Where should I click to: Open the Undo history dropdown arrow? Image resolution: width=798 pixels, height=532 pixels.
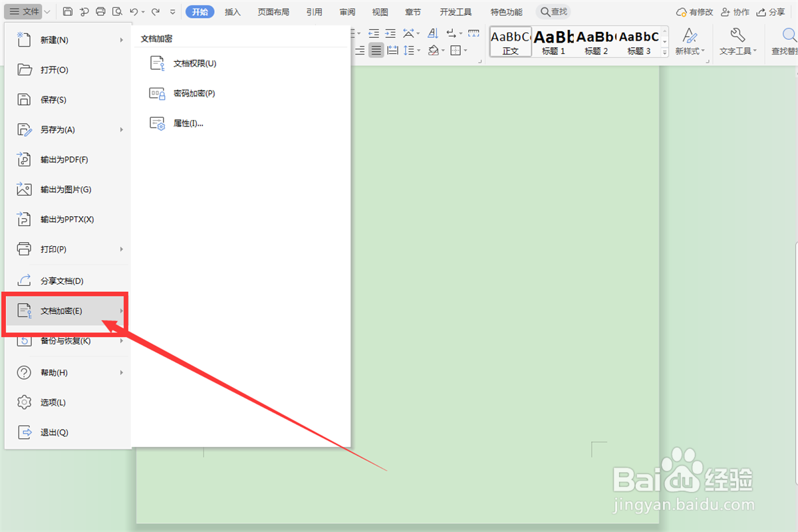coord(143,12)
